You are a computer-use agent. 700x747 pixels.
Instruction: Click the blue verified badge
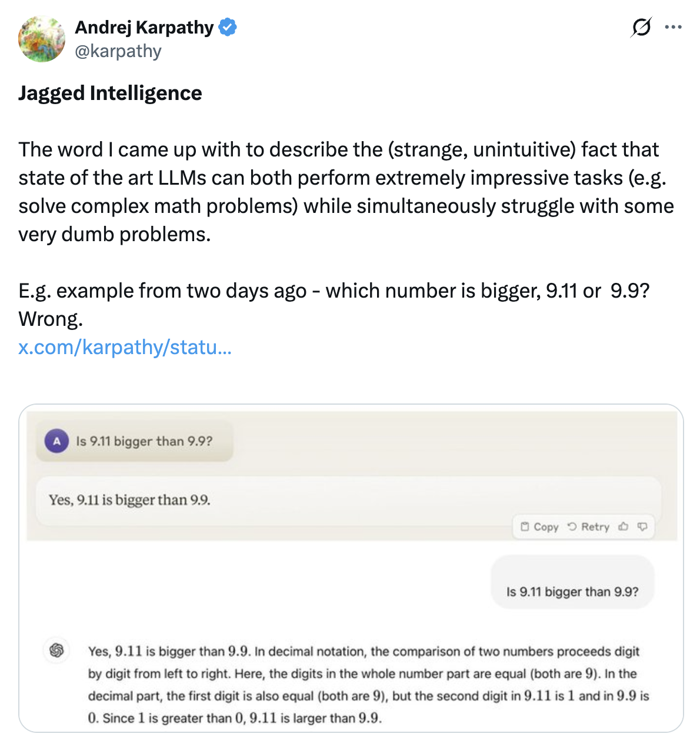(228, 27)
